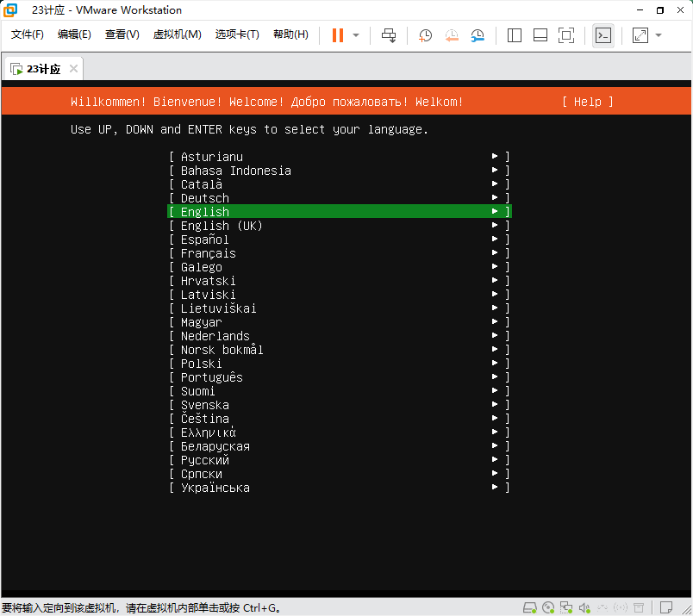Image resolution: width=693 pixels, height=616 pixels.
Task: Choose Čeština language
Action: 340,419
